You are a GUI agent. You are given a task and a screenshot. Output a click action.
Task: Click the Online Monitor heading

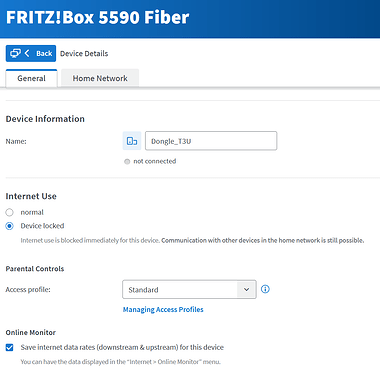(31, 332)
